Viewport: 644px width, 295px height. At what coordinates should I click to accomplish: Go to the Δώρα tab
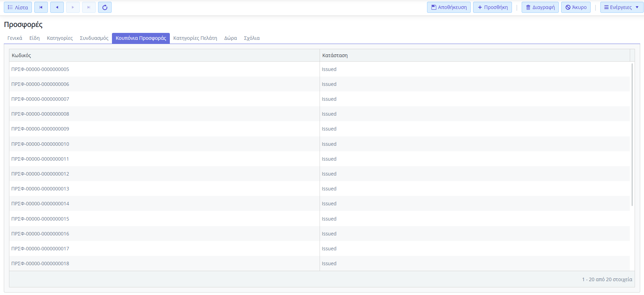click(230, 38)
